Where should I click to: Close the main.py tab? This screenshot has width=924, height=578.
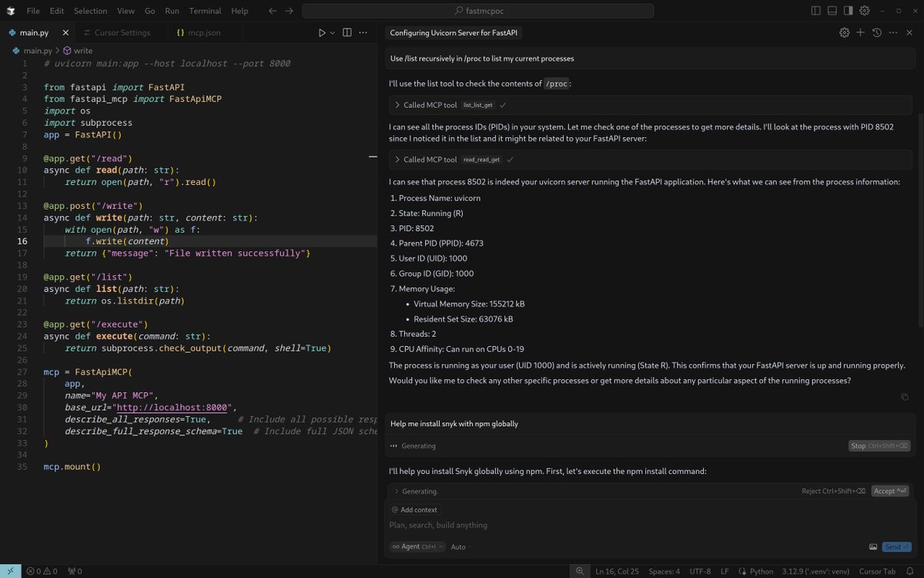point(65,33)
